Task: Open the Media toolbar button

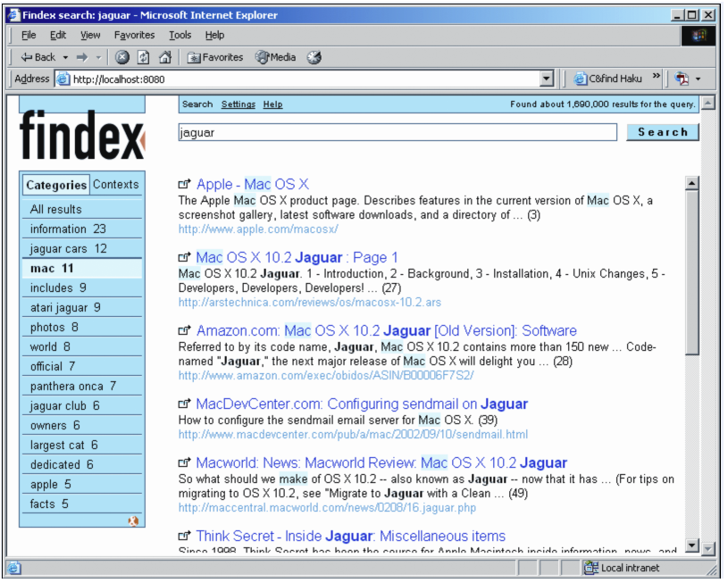Action: [275, 57]
